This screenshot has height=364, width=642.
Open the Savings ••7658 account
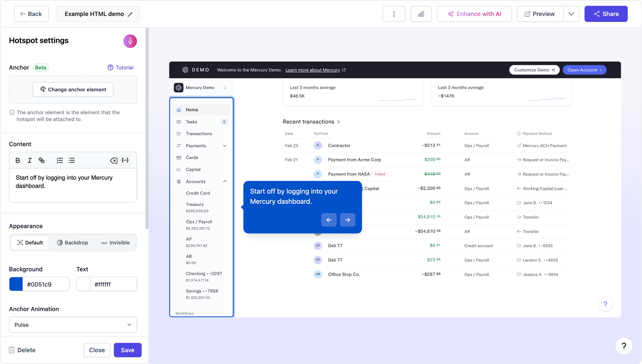tap(202, 294)
